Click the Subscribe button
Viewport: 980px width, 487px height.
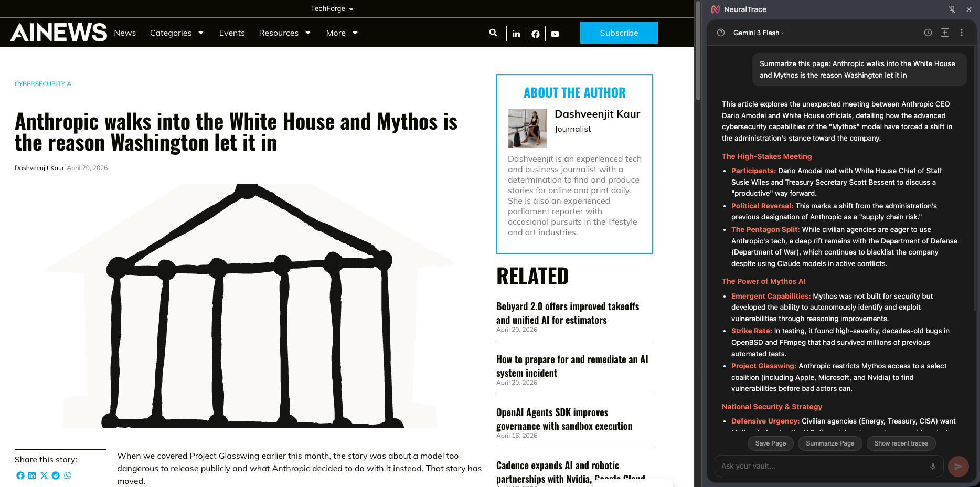(619, 33)
